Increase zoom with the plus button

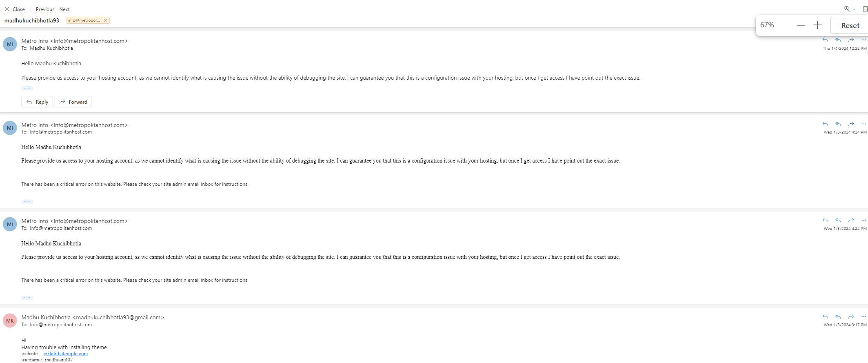(x=817, y=25)
